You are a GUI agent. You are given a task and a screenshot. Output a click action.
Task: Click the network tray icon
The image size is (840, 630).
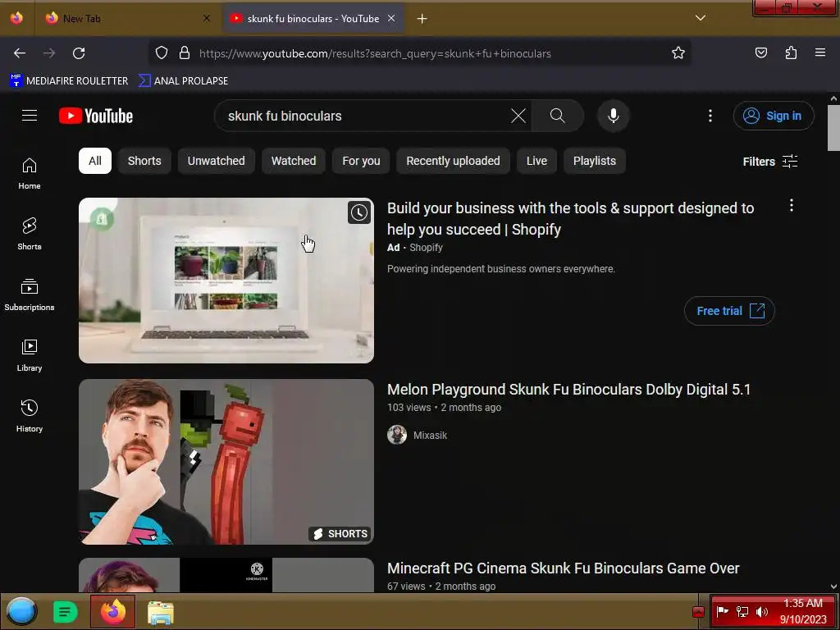[x=742, y=612]
